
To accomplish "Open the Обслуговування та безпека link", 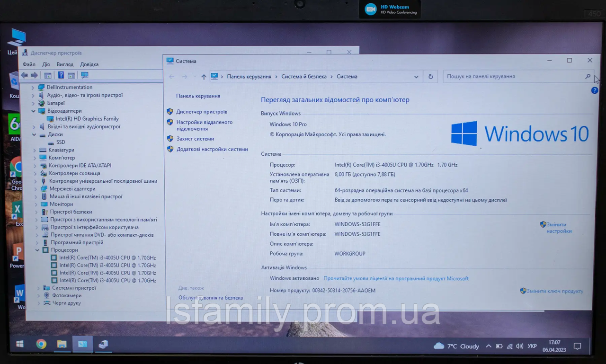I will (211, 298).
